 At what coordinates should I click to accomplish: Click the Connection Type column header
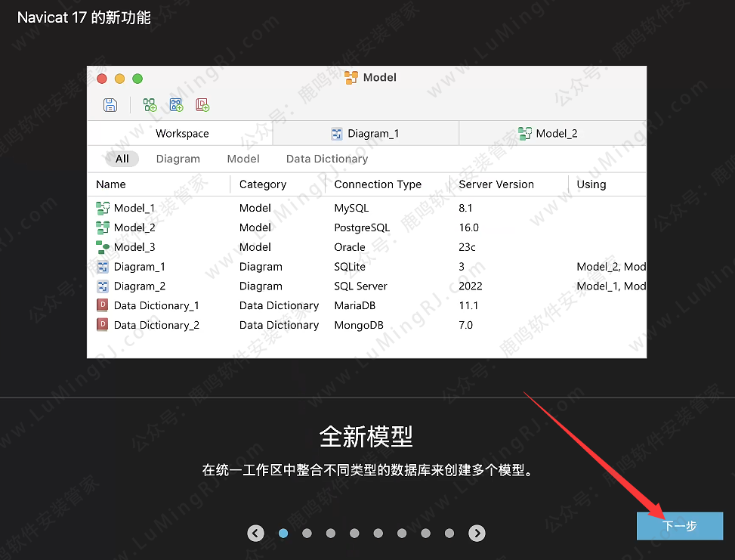(377, 184)
